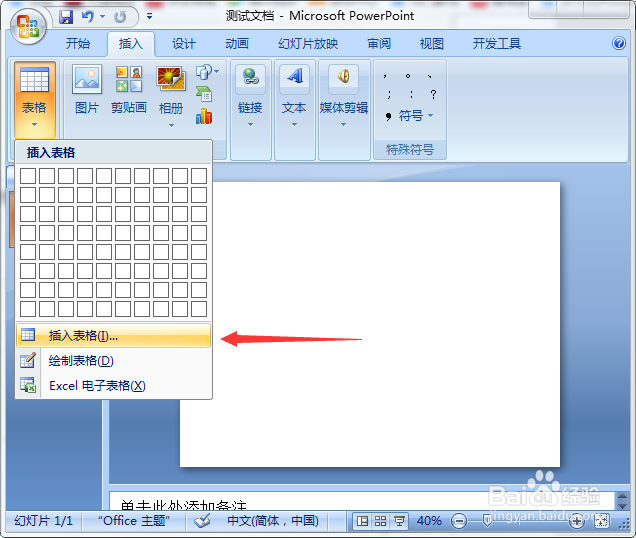Image resolution: width=636 pixels, height=538 pixels.
Task: Select the bottom-right table grid cell
Action: click(x=199, y=309)
